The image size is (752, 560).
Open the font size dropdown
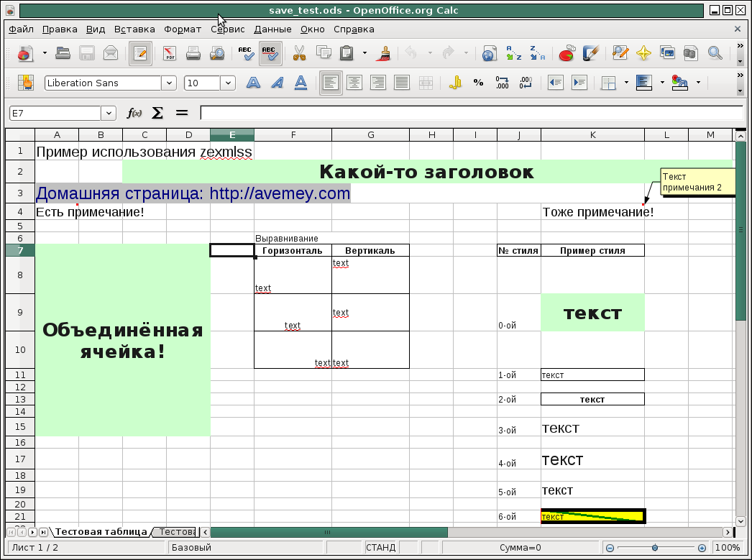(x=228, y=83)
